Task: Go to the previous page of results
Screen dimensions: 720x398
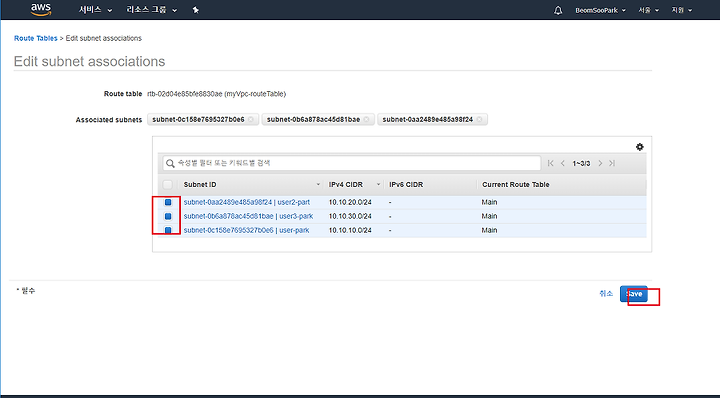Action: pos(563,163)
